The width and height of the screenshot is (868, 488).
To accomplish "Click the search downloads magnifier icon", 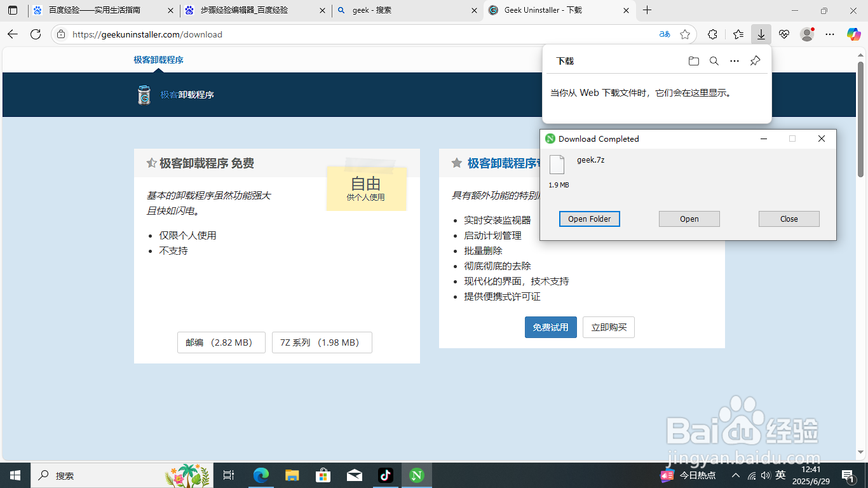I will pos(714,60).
